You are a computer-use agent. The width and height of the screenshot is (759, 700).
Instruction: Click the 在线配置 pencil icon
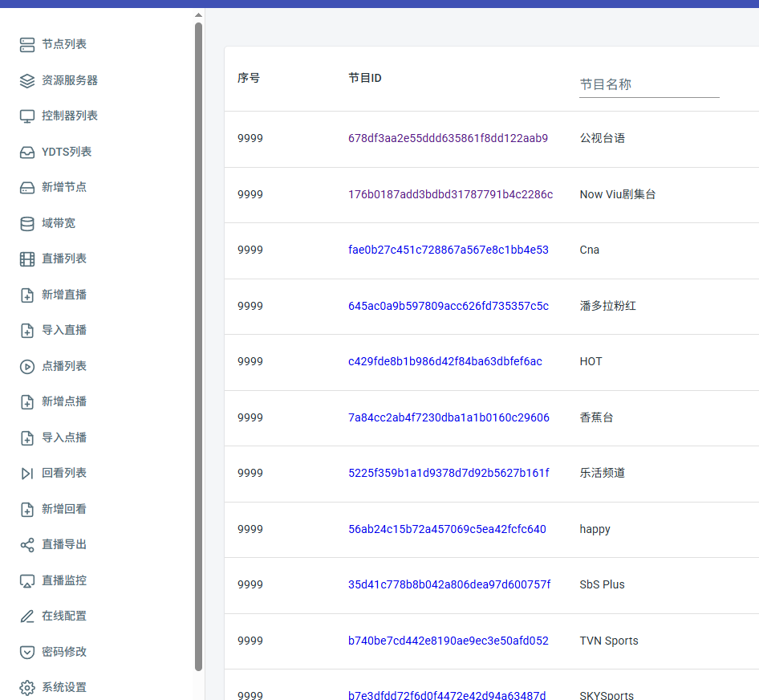tap(27, 617)
